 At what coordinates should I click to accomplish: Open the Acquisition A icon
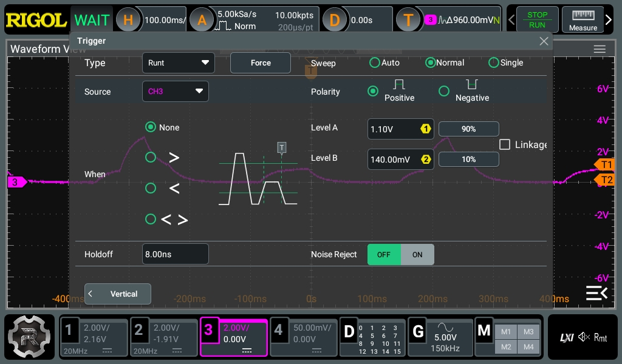coord(202,20)
